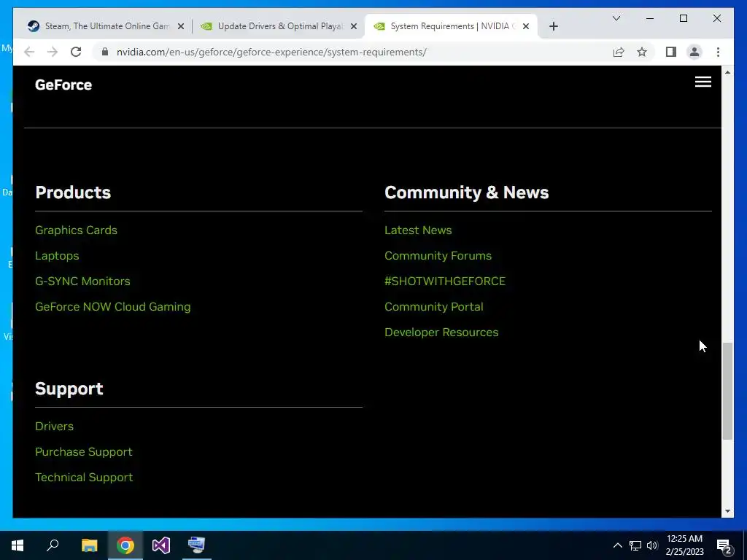Go forward in browser history
The width and height of the screenshot is (747, 560).
coord(53,52)
